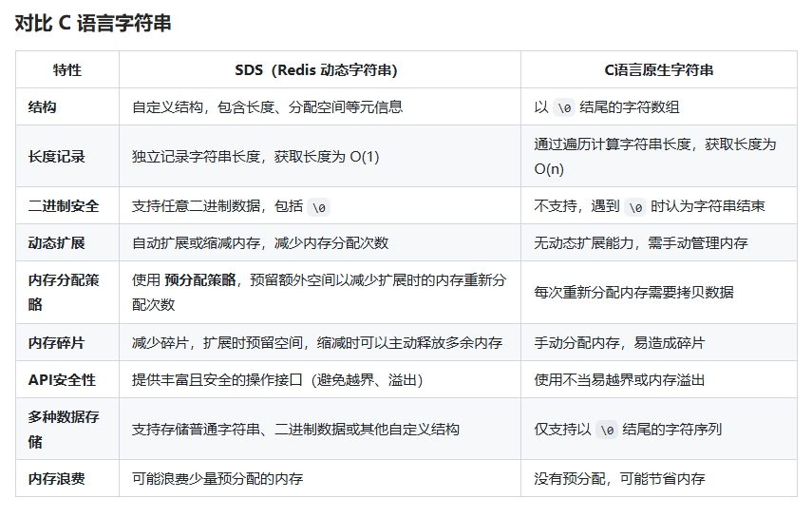812x518 pixels.
Task: Click the \0 code tag after "包括"
Action: point(320,207)
